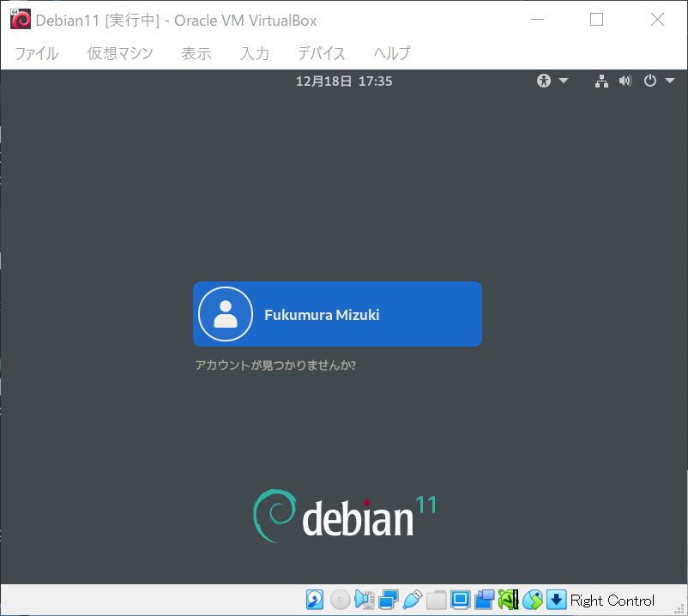Screen dimensions: 688x616
Task: Click the mouse integration status icon
Action: [532, 600]
